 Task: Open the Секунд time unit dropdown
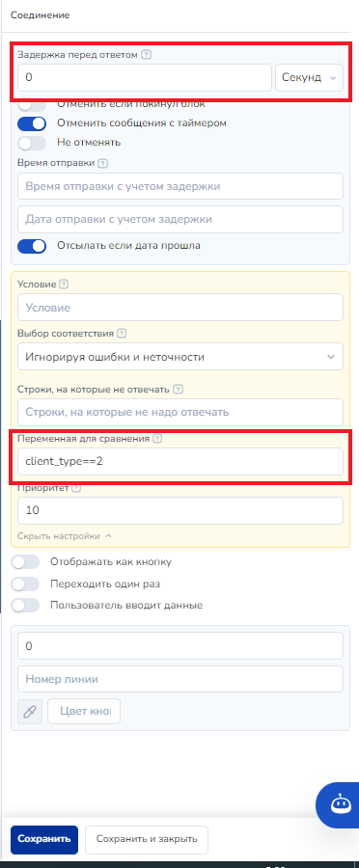tap(309, 77)
